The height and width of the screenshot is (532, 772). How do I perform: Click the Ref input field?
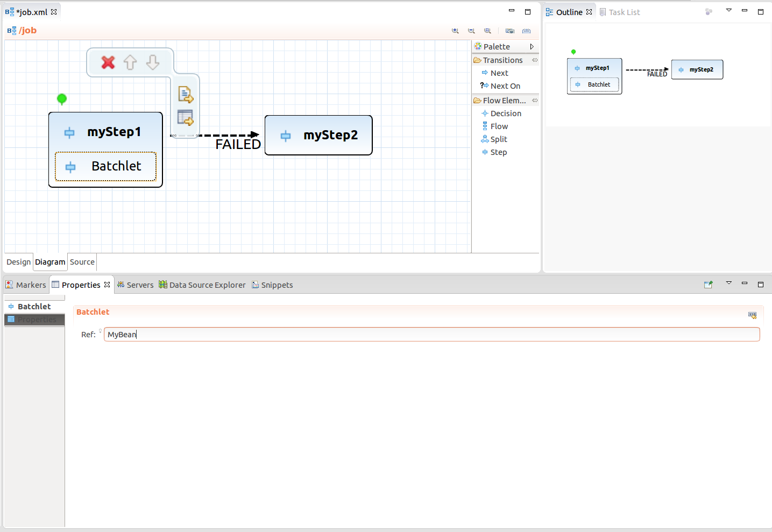tap(431, 335)
